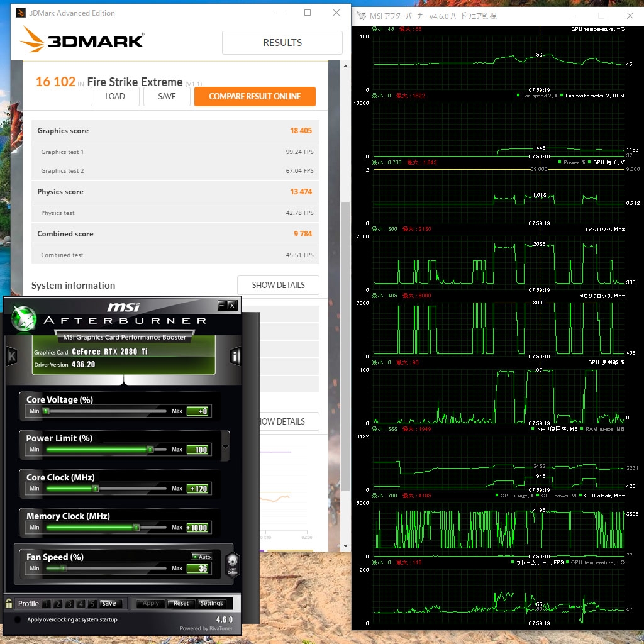Click the Core Clock slider handle
644x644 pixels.
coord(96,488)
